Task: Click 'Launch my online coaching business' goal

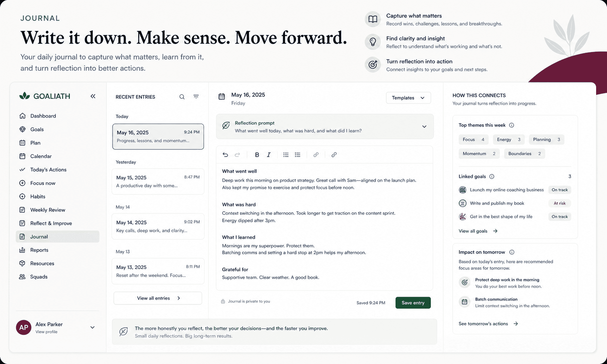Action: pos(507,190)
